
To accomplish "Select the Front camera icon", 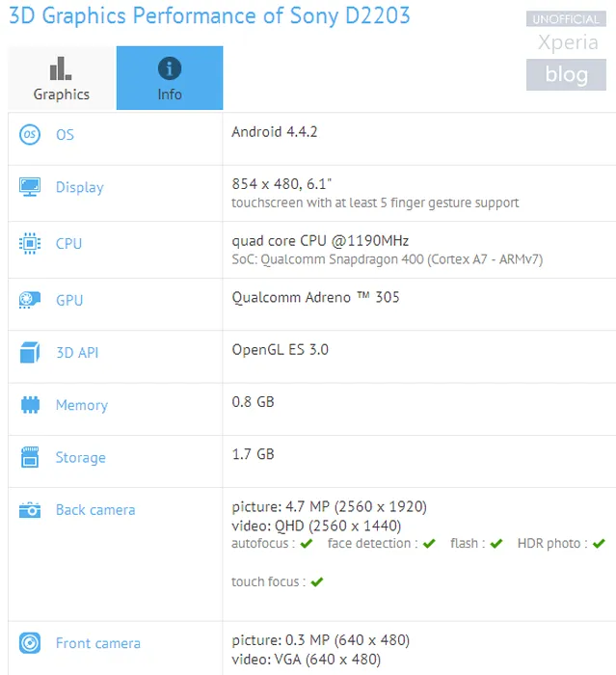I will [30, 643].
